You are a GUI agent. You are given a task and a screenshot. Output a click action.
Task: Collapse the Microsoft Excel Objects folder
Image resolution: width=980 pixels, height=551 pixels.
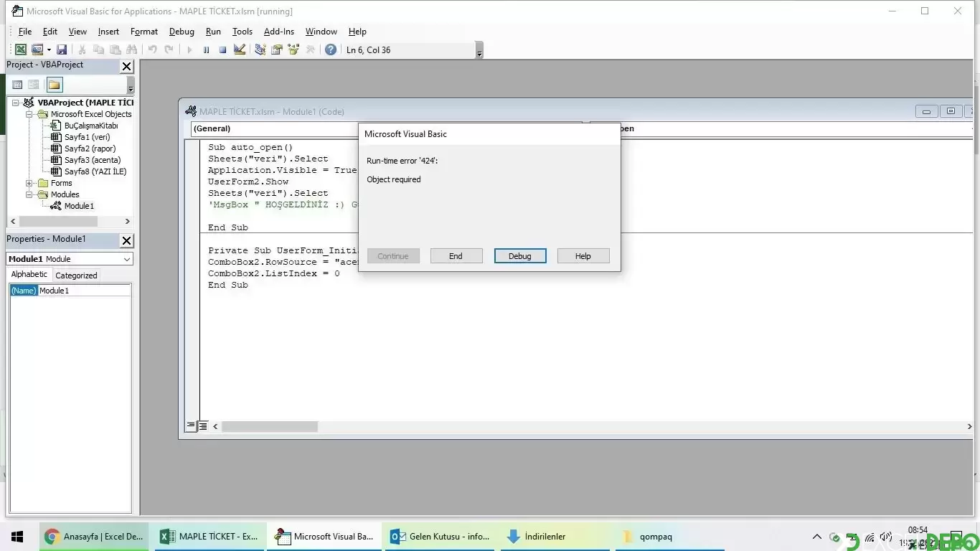click(29, 114)
